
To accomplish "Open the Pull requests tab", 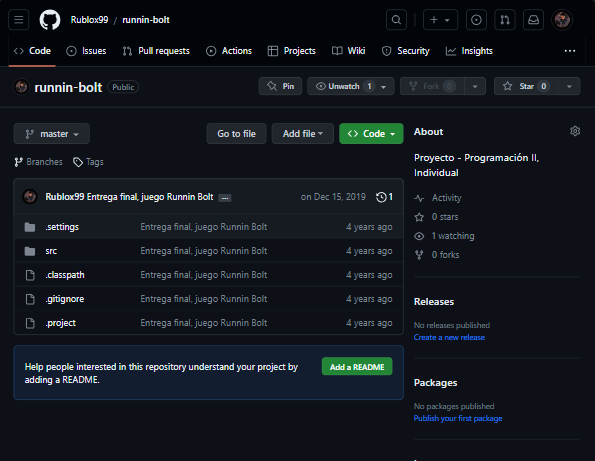I will click(x=156, y=51).
